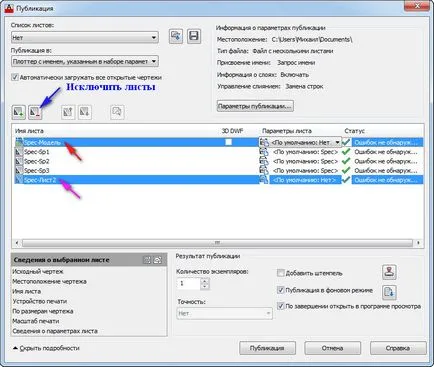Move the selected sheet up with the icon
Viewport: 434px width, 367px height.
coord(68,112)
